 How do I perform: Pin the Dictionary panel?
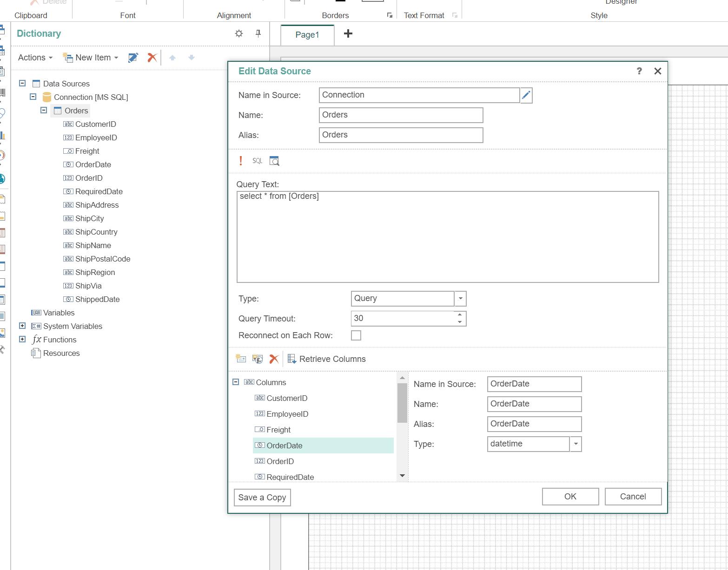coord(258,33)
